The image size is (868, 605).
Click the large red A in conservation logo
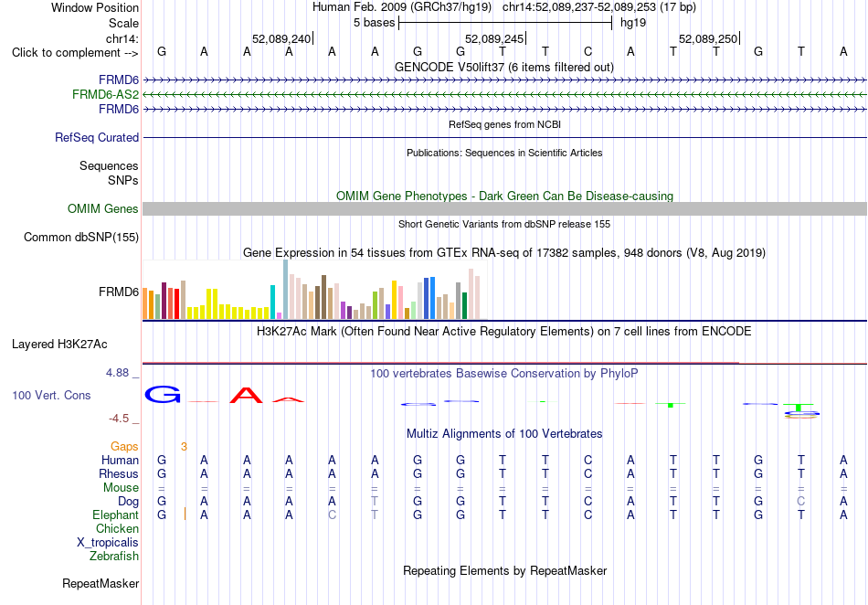click(x=247, y=395)
